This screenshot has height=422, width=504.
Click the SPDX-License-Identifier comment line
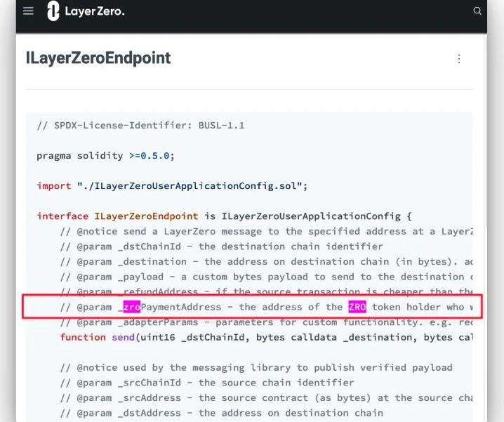(140, 125)
